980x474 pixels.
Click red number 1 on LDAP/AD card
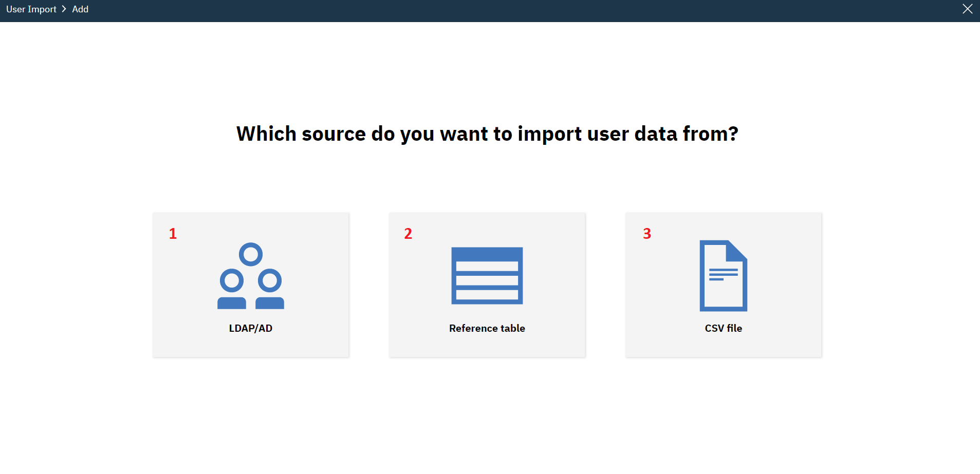(173, 234)
